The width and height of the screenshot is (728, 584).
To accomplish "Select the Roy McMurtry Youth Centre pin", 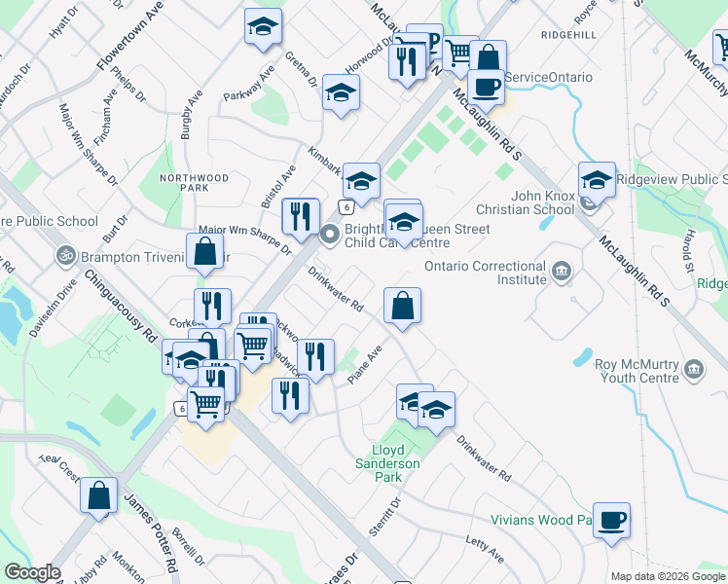I will coord(694,370).
